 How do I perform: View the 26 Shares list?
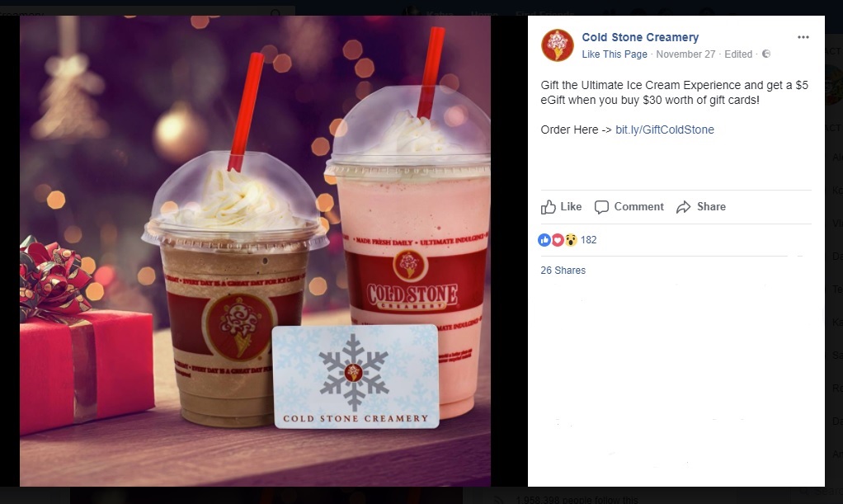[x=563, y=271]
